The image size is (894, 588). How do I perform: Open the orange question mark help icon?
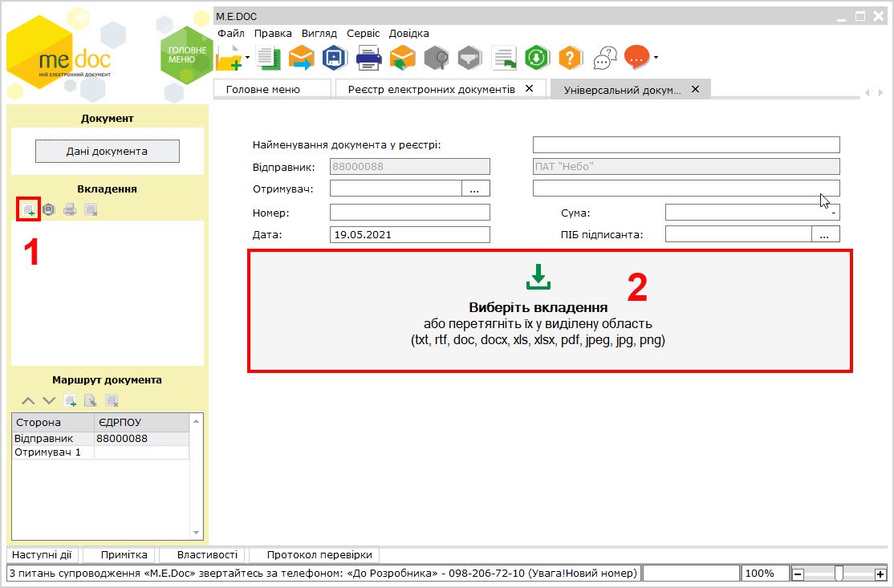point(570,58)
